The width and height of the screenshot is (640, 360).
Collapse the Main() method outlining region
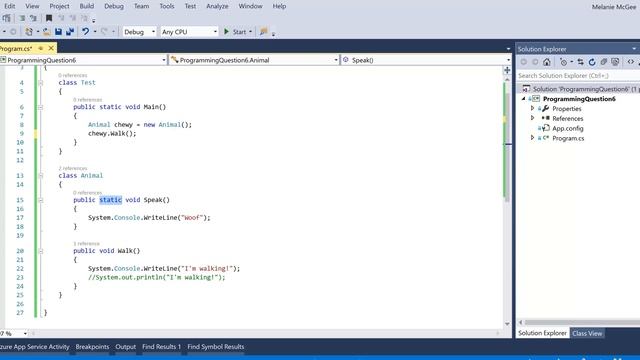click(40, 107)
